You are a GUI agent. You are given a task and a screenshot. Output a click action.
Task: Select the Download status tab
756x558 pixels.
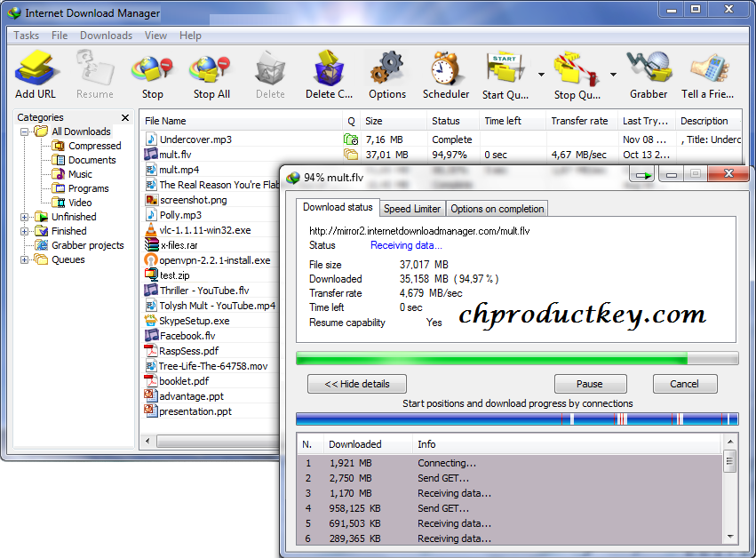[x=338, y=207]
